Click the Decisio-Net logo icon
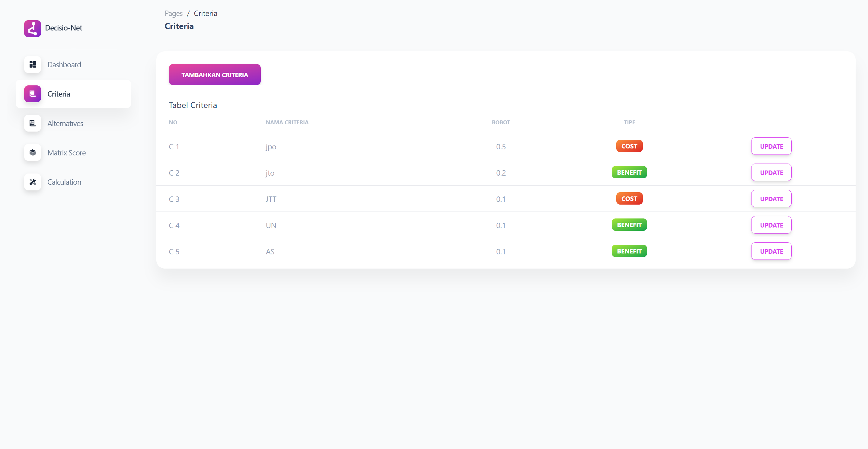 (32, 28)
